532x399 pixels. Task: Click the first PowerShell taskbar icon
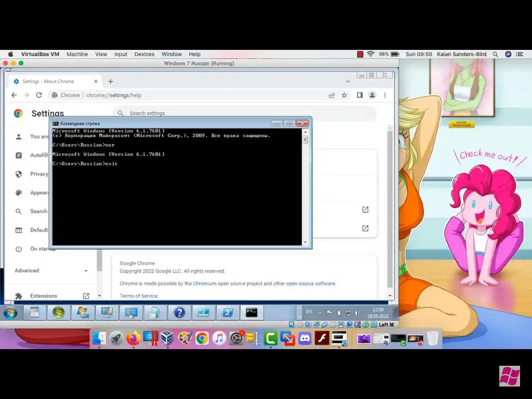[203, 312]
